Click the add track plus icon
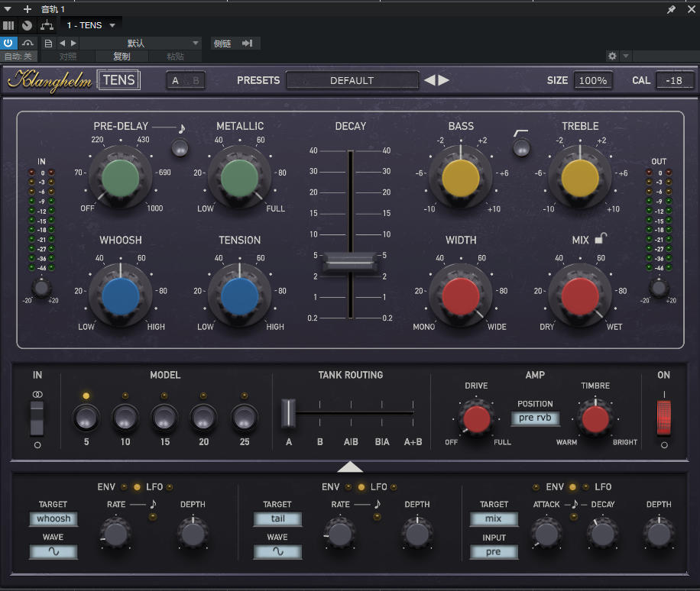 coord(28,9)
